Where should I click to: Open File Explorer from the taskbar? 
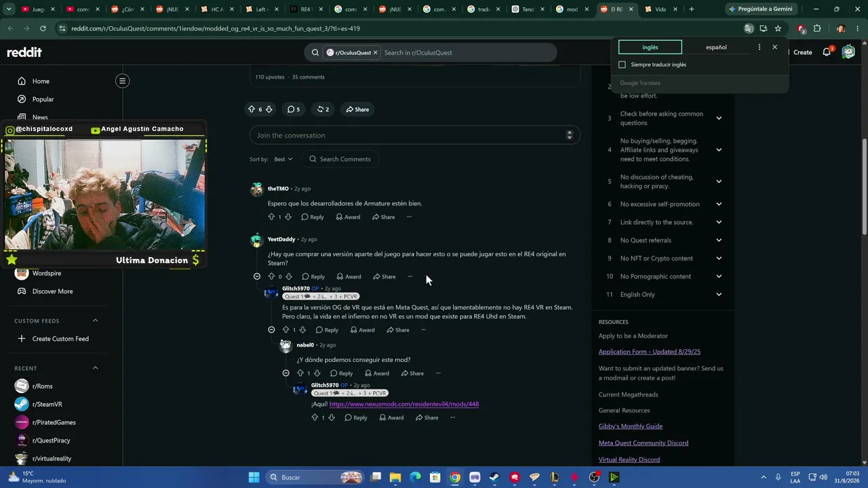[x=395, y=477]
